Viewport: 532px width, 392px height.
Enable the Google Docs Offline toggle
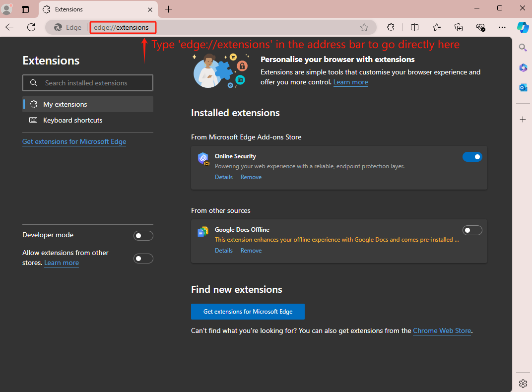coord(472,230)
